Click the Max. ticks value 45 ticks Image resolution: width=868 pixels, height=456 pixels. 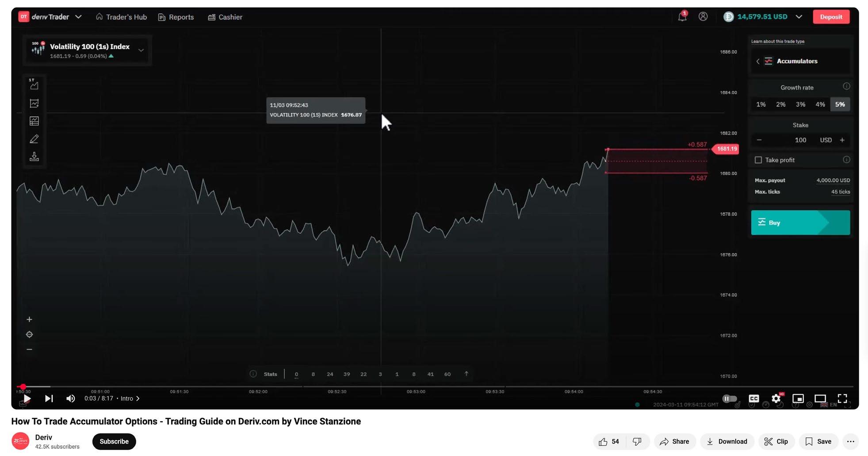[x=841, y=192]
